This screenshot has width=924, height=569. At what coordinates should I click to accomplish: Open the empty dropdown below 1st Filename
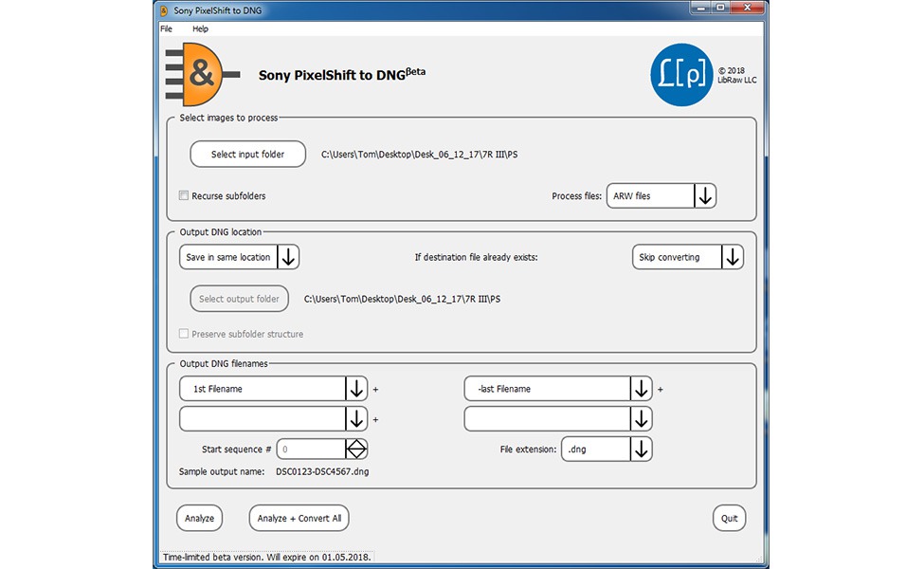tap(274, 419)
